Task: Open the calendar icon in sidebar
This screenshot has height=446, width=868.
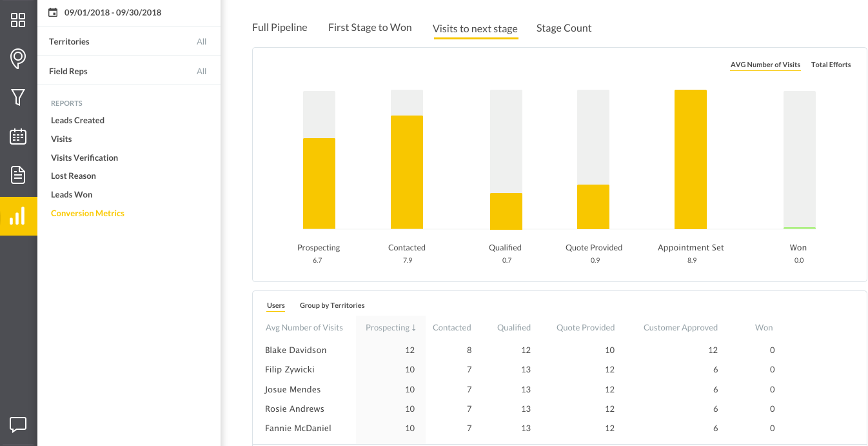Action: pos(18,136)
